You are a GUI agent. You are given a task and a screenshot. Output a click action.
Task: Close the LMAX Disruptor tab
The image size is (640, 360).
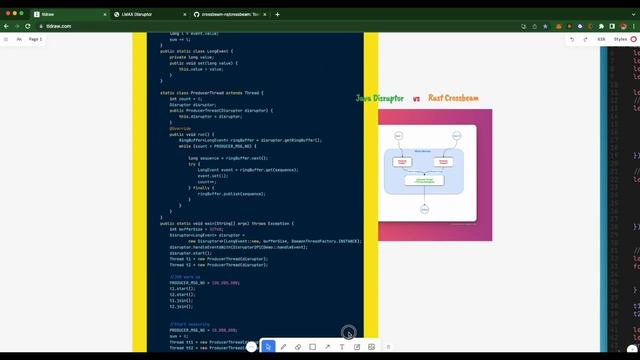(x=184, y=14)
